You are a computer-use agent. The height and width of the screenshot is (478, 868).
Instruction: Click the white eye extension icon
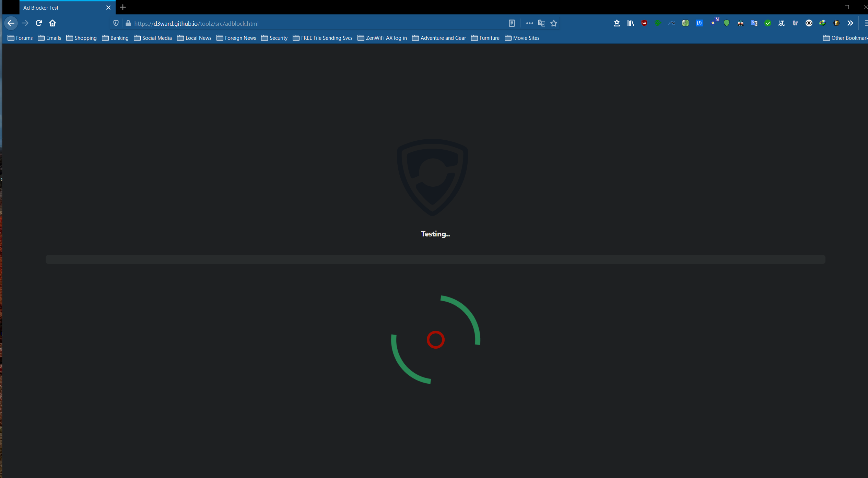pos(809,23)
